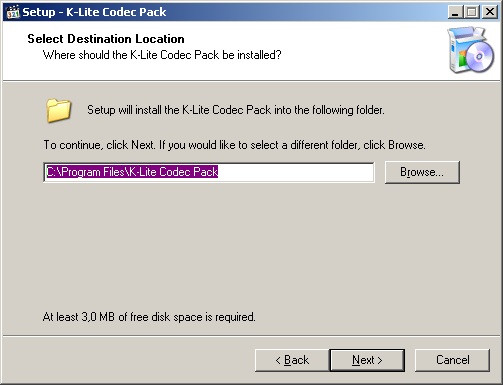The height and width of the screenshot is (385, 503).
Task: Click the highlighted C:\Program Files path text
Action: pyautogui.click(x=132, y=172)
